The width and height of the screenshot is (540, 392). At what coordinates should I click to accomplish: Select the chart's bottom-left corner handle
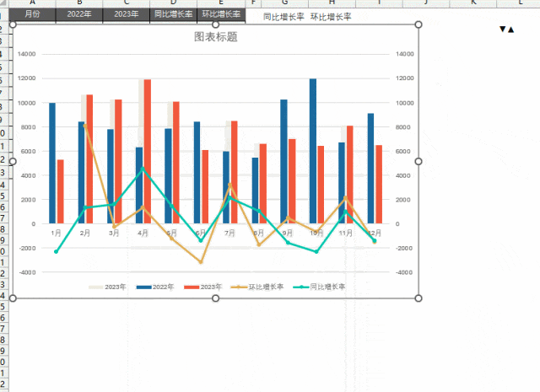(13, 298)
